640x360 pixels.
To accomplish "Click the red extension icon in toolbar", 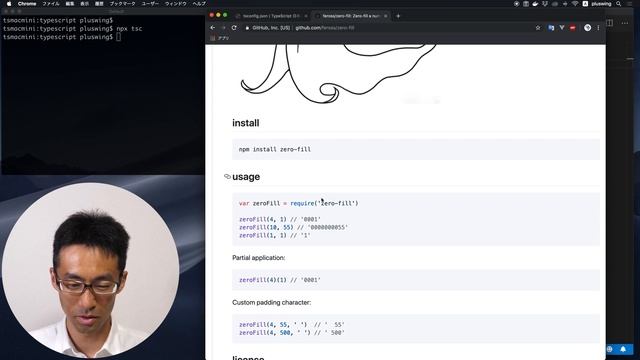I will 573,28.
